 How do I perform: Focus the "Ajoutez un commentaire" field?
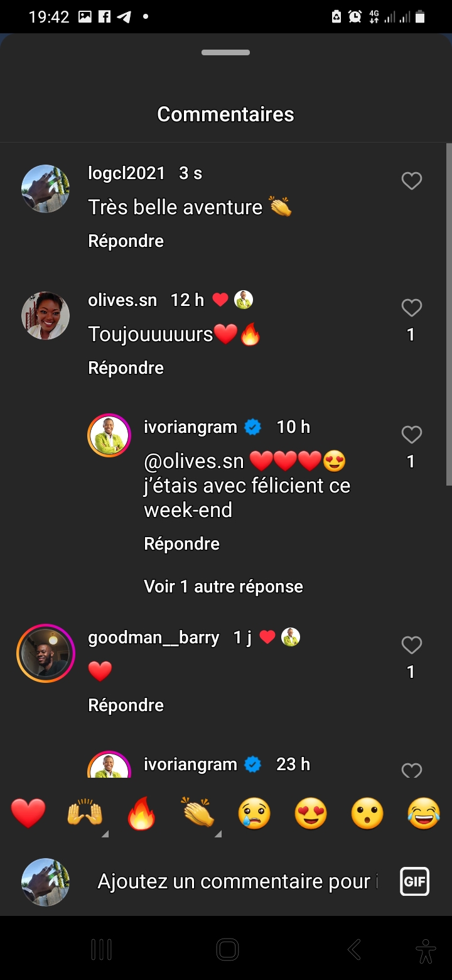(x=237, y=881)
